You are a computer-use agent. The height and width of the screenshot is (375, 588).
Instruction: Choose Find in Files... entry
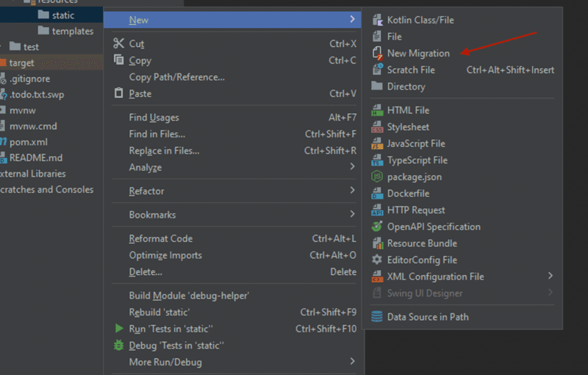coord(232,135)
